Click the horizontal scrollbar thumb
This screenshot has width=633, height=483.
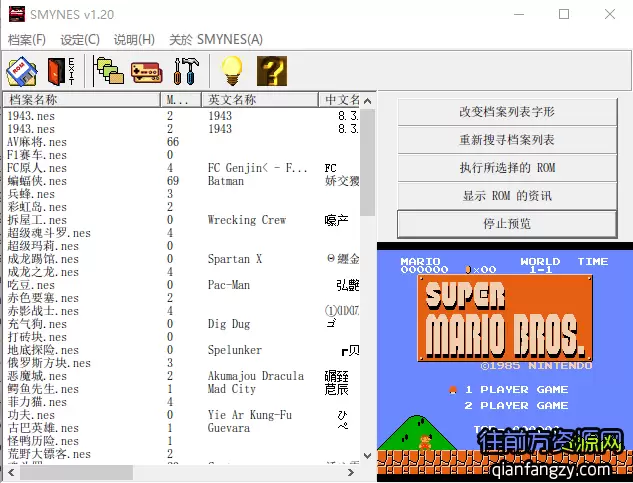point(76,472)
